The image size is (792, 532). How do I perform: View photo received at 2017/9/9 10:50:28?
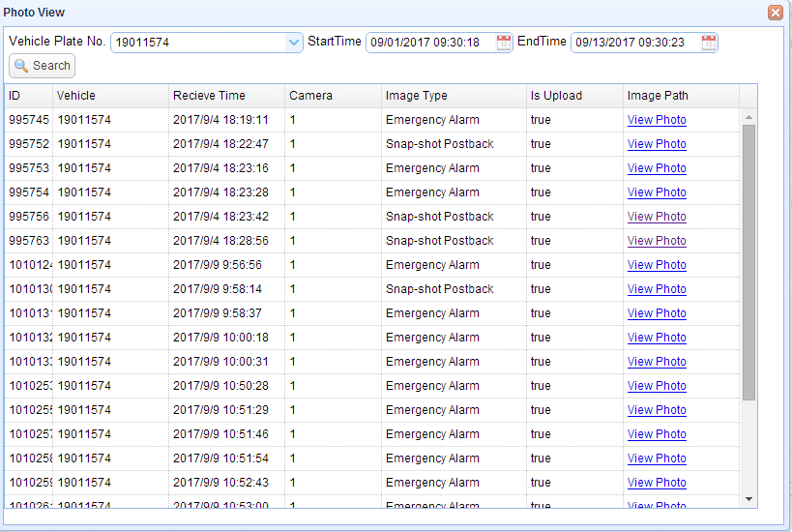[x=657, y=386]
